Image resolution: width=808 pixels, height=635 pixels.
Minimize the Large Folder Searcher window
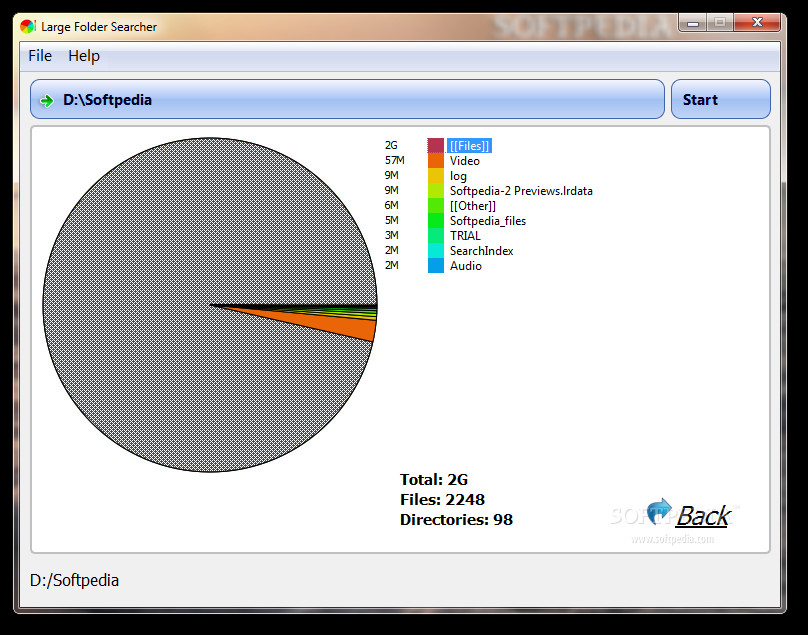tap(693, 23)
